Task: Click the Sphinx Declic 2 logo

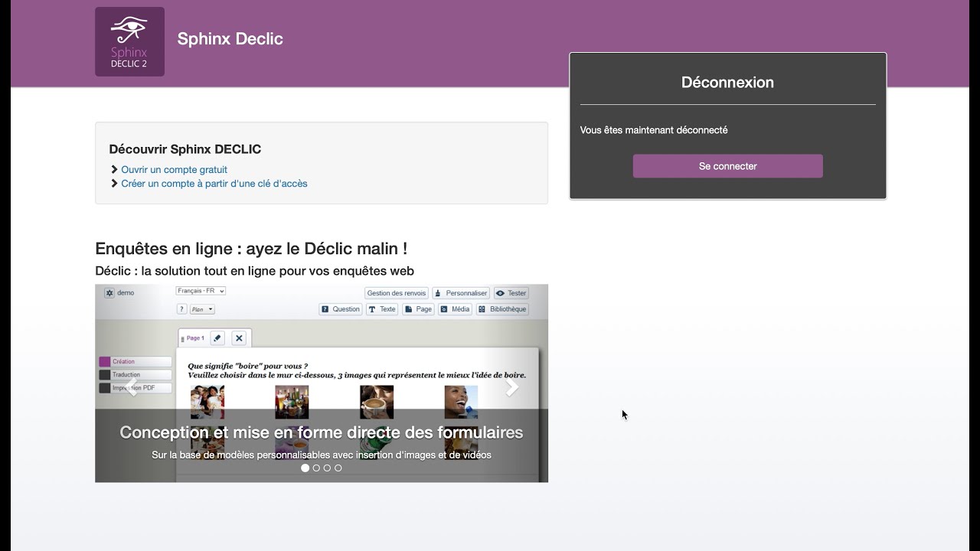Action: pyautogui.click(x=129, y=41)
